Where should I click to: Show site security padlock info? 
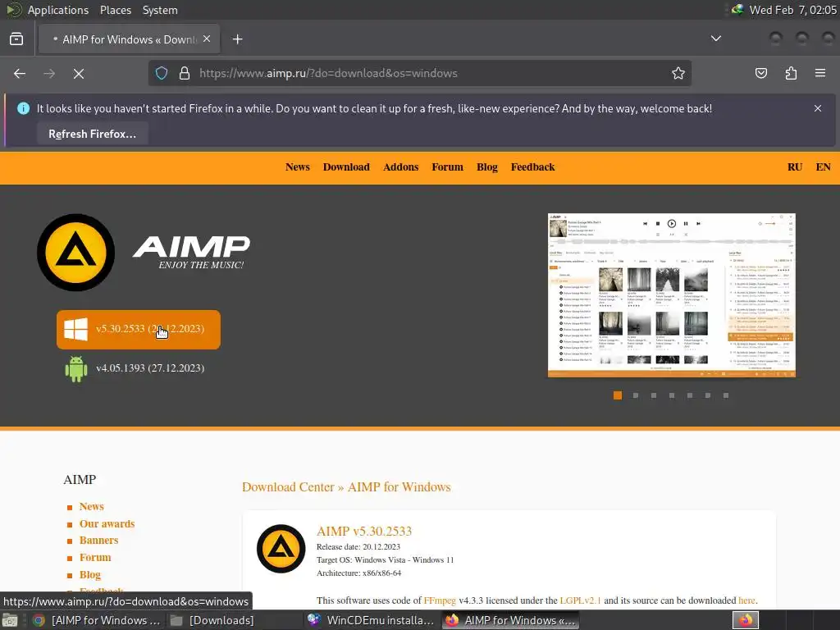(185, 73)
